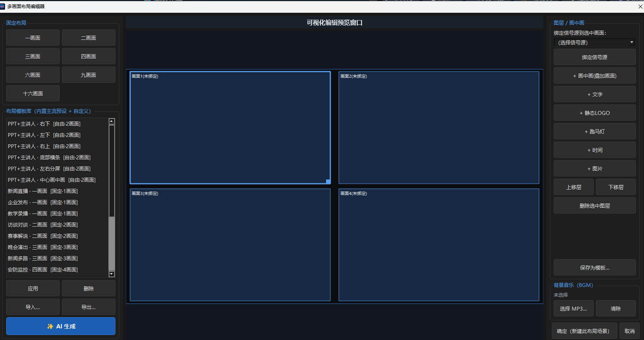Click the template list scrollbar thumb

point(112,171)
